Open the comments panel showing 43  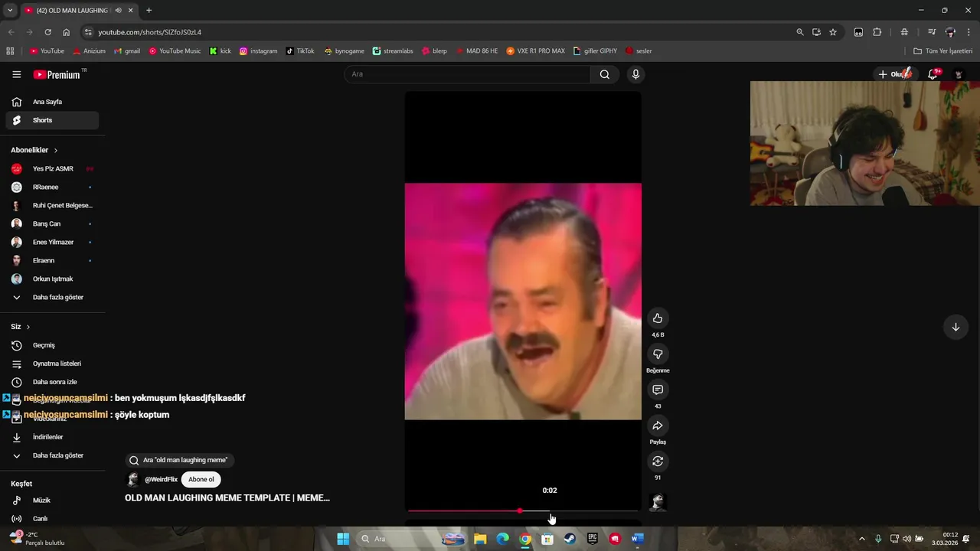coord(658,390)
